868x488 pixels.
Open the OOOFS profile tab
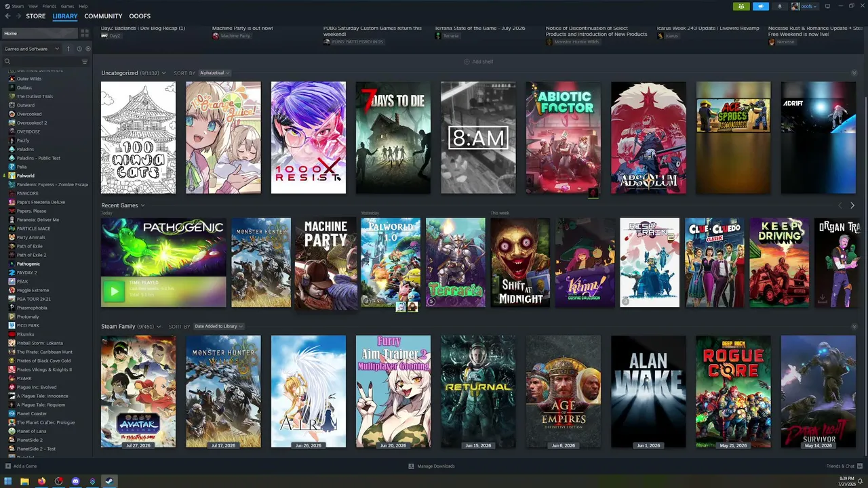140,16
